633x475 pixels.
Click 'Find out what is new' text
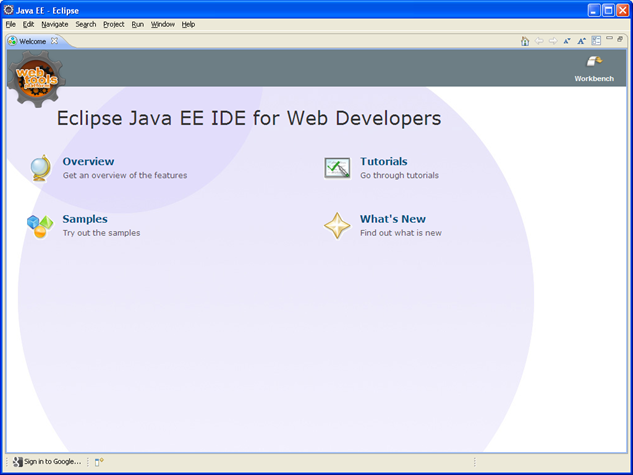click(x=401, y=233)
